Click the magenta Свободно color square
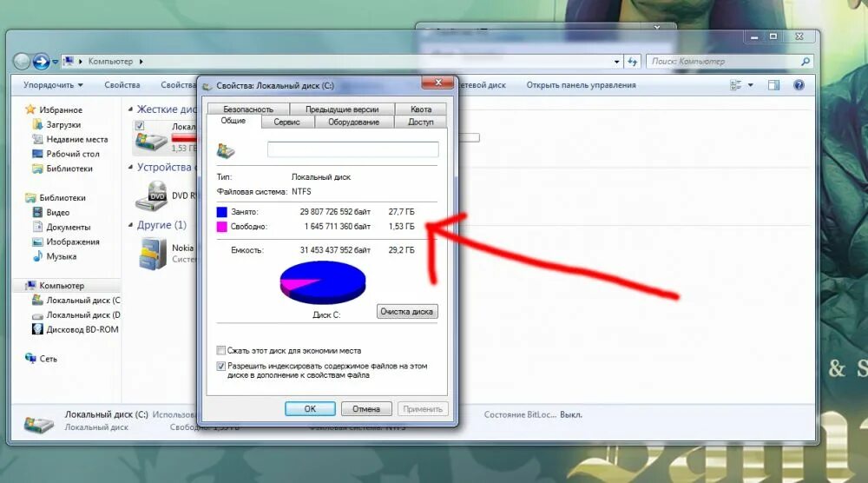Image resolution: width=868 pixels, height=483 pixels. click(x=222, y=227)
